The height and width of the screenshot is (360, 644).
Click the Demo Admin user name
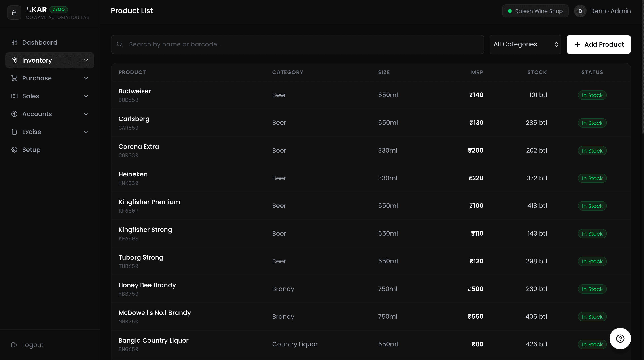click(x=610, y=11)
